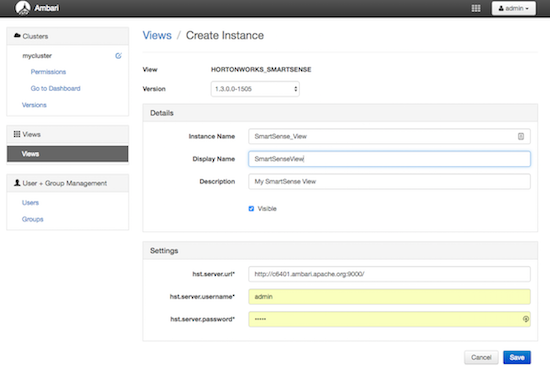550x368 pixels.
Task: Click the Views breadcrumb link
Action: pos(157,35)
